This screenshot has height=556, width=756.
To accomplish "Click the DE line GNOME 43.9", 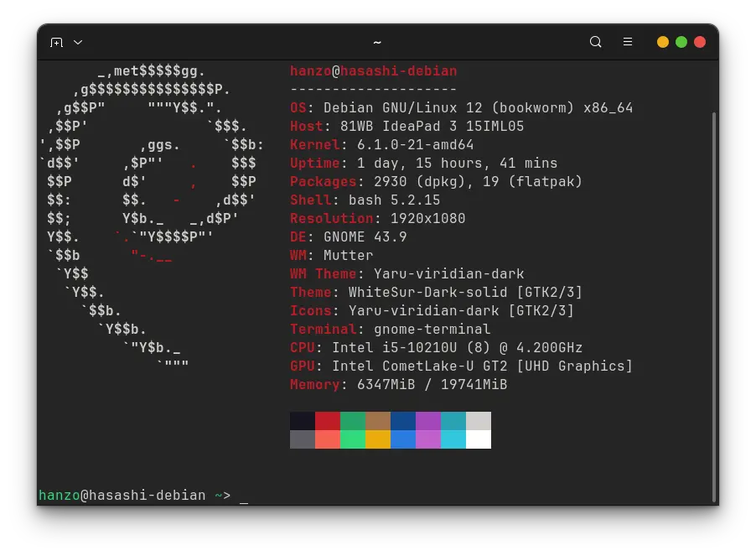I will 348,236.
